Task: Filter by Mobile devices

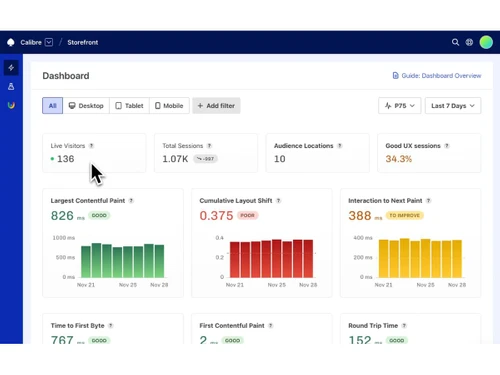Action: tap(169, 106)
